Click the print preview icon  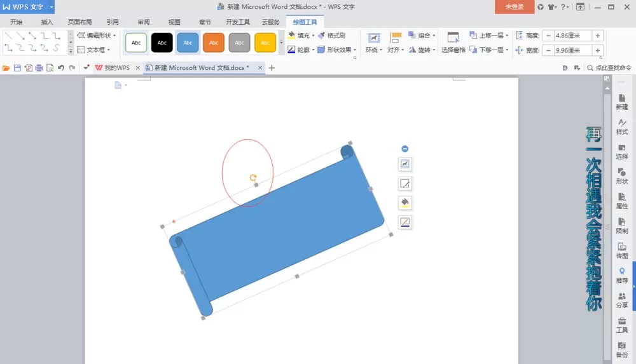point(50,68)
